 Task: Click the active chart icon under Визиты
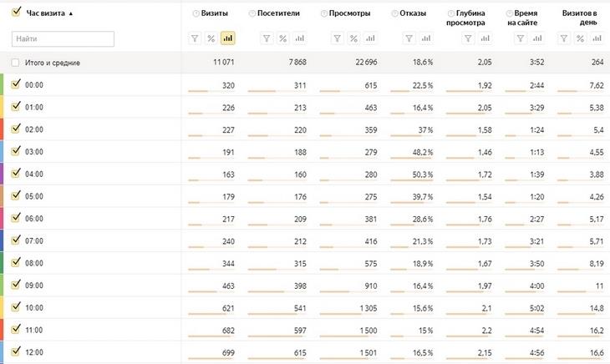(228, 38)
